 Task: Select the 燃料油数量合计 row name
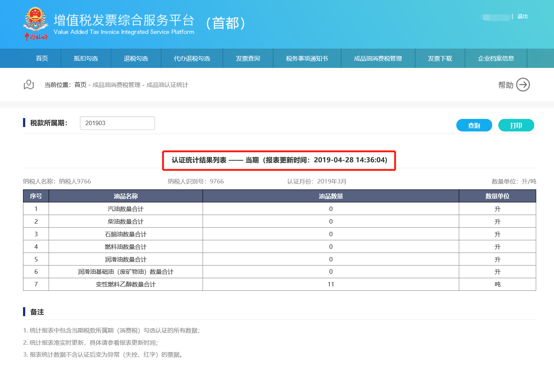tap(126, 247)
